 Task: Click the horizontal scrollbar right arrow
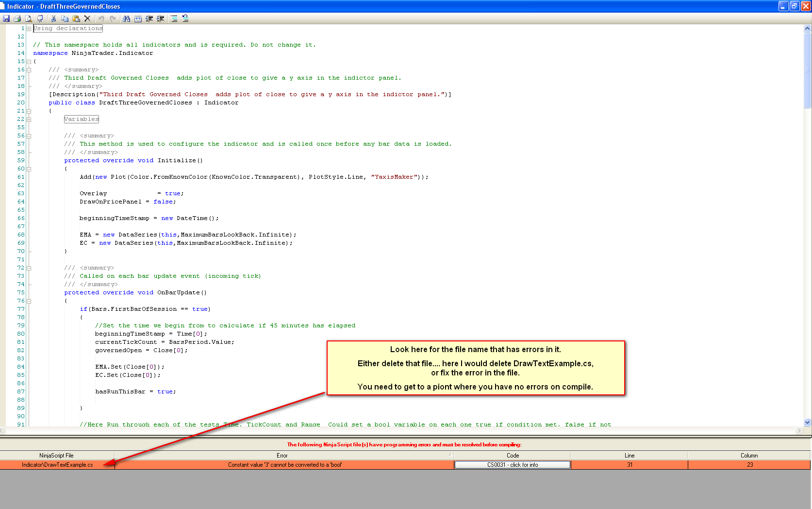pos(799,430)
